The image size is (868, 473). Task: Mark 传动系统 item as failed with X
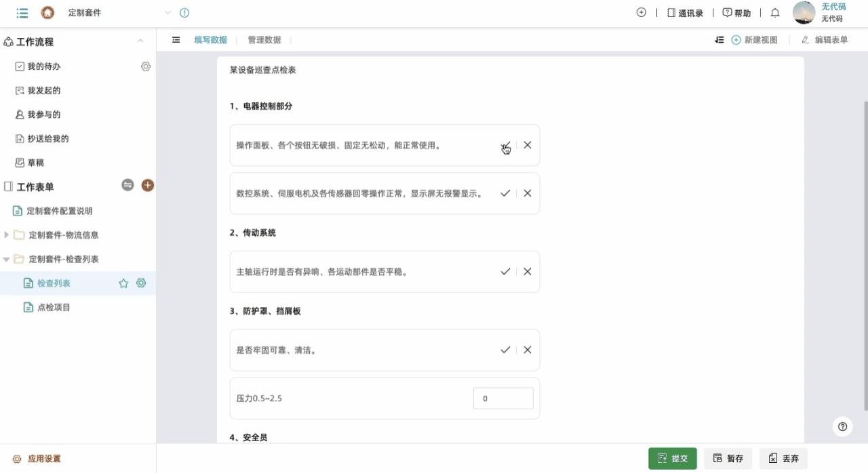(527, 271)
